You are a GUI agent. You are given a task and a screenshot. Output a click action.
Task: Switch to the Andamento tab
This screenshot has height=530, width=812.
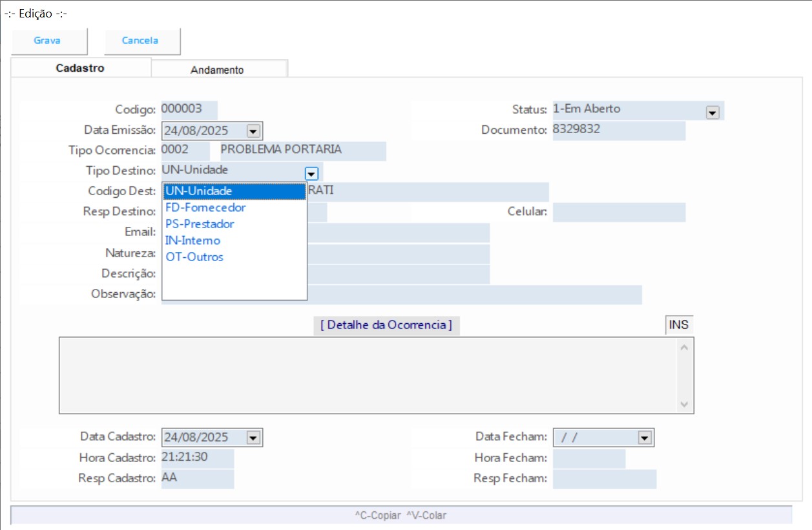point(217,70)
